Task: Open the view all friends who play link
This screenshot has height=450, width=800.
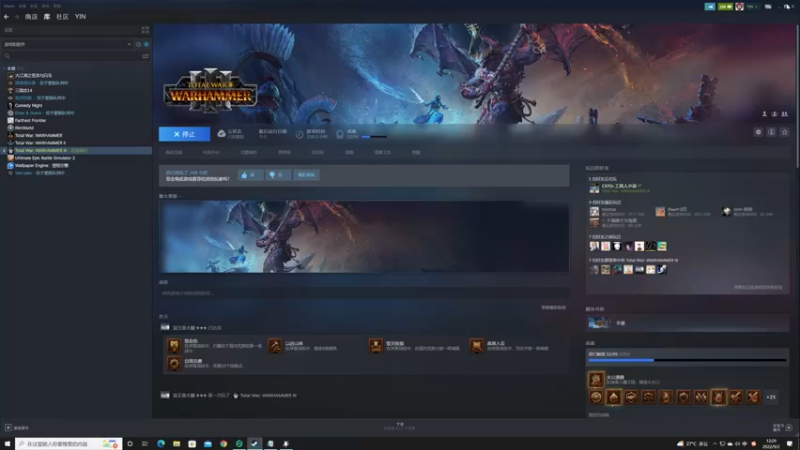Action: tap(758, 287)
